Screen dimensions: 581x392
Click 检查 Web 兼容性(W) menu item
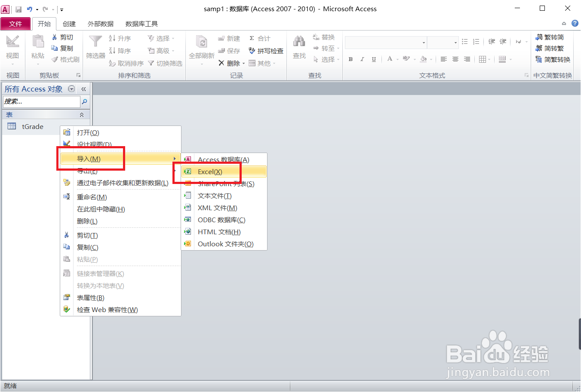click(120, 309)
